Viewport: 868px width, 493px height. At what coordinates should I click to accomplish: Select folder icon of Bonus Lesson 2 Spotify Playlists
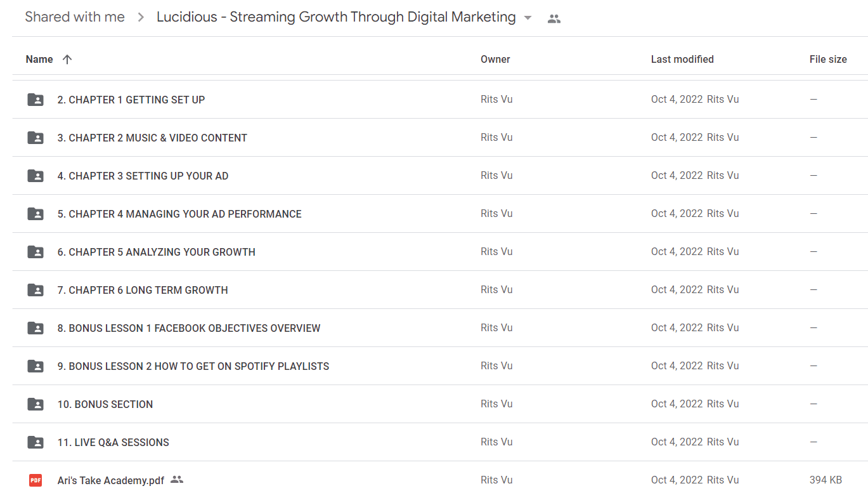click(x=36, y=366)
